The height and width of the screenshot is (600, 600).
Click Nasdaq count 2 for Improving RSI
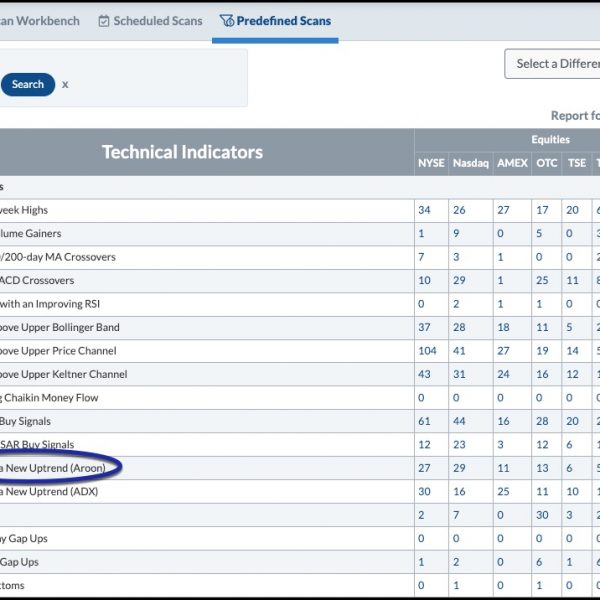pyautogui.click(x=456, y=304)
